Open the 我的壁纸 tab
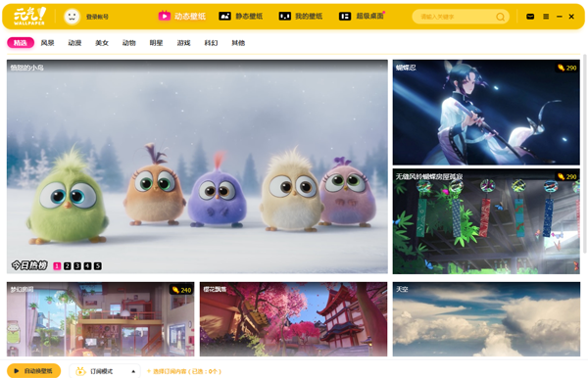588x378 pixels. [301, 16]
